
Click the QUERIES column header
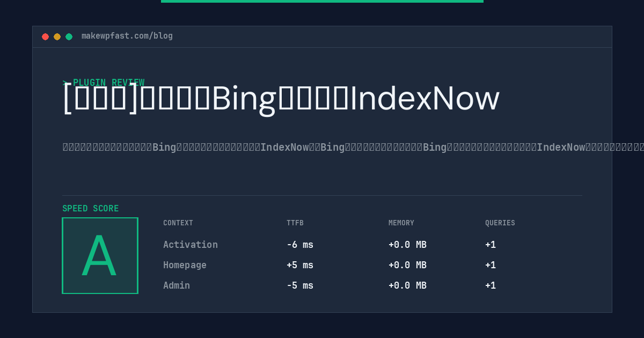500,223
